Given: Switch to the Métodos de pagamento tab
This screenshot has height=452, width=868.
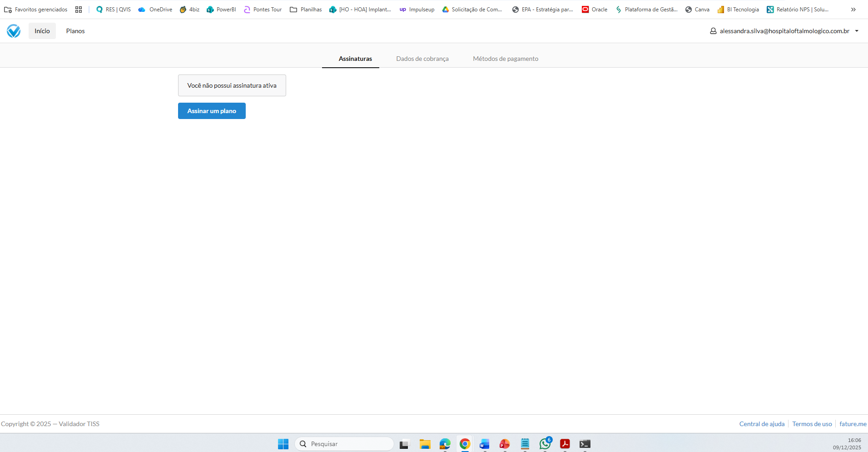Looking at the screenshot, I should pyautogui.click(x=505, y=59).
